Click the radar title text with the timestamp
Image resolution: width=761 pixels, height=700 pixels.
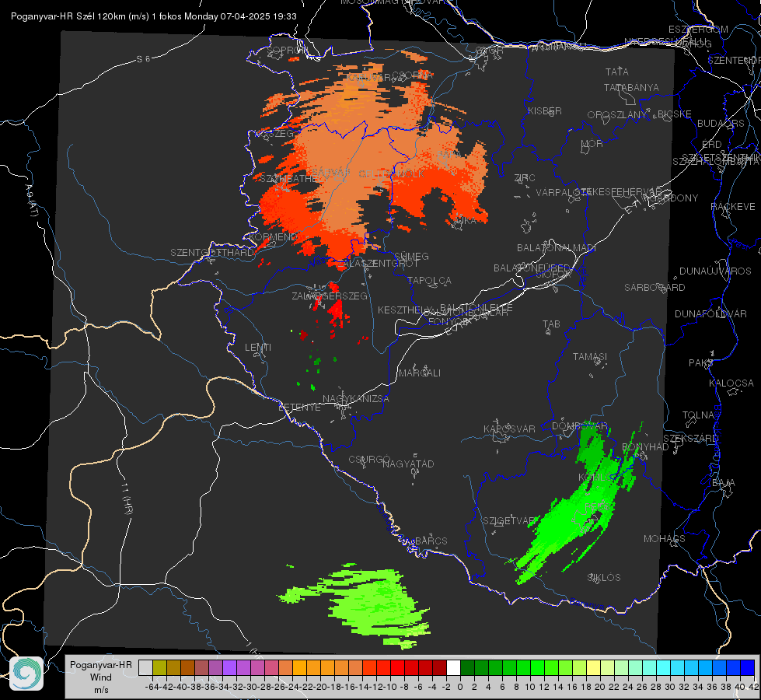point(154,16)
